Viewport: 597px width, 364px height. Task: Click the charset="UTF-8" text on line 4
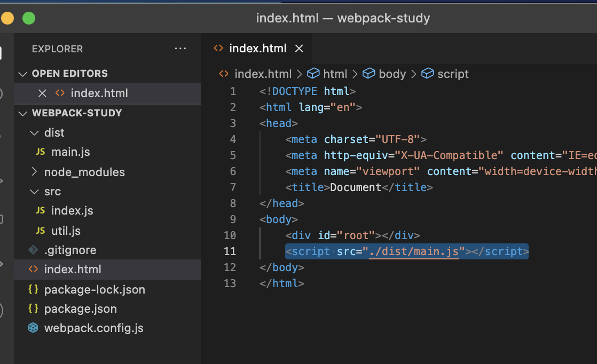click(x=372, y=140)
